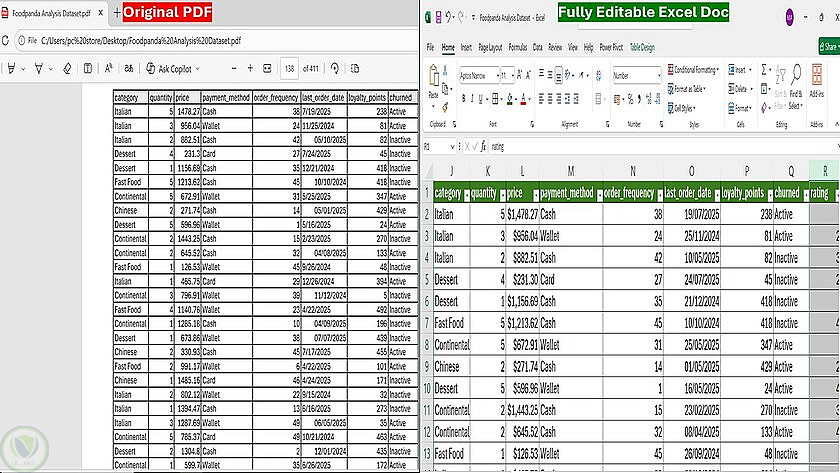840x473 pixels.
Task: Open the Add-ins icon in the Excel ribbon
Action: [816, 75]
